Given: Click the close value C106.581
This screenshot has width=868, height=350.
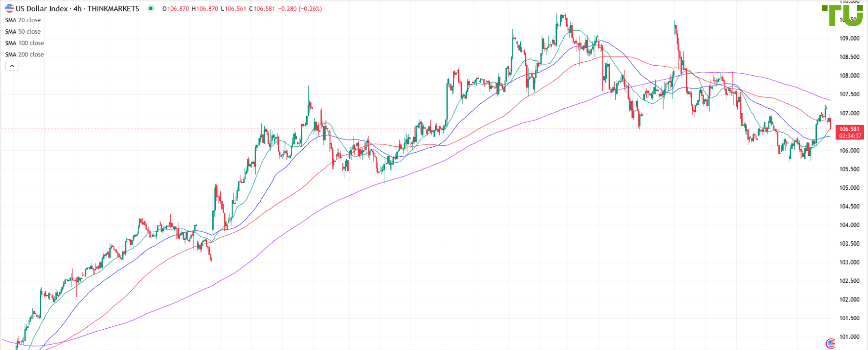Looking at the screenshot, I should tap(262, 9).
